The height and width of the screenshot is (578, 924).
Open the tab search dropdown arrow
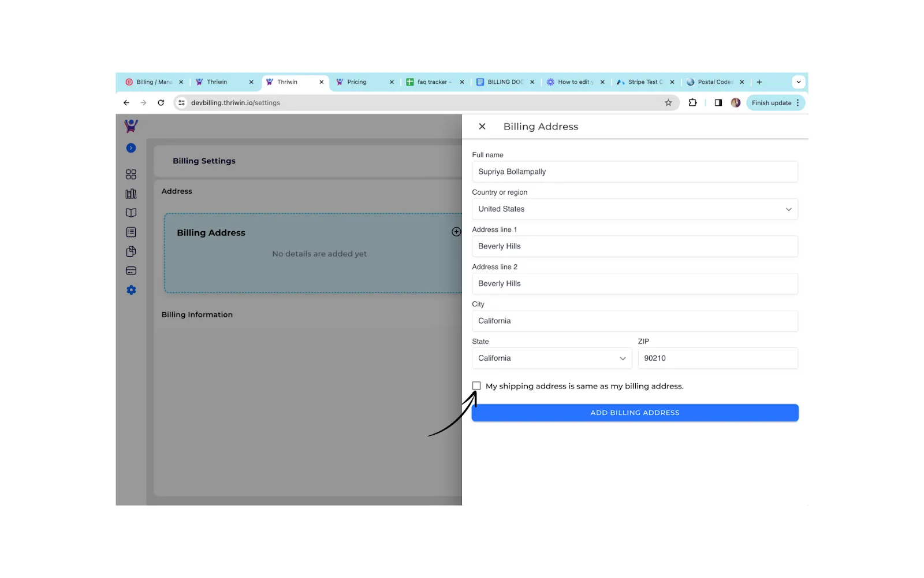coord(799,82)
